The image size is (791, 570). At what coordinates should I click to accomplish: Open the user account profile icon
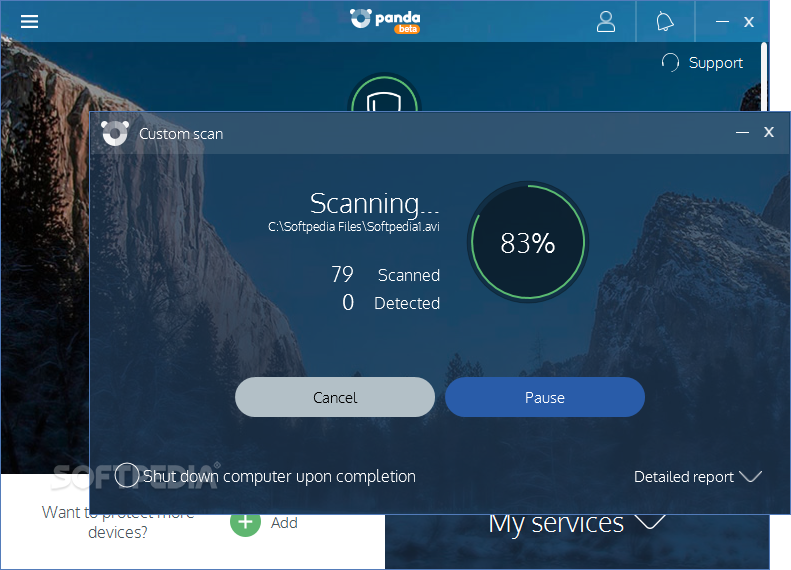click(606, 22)
